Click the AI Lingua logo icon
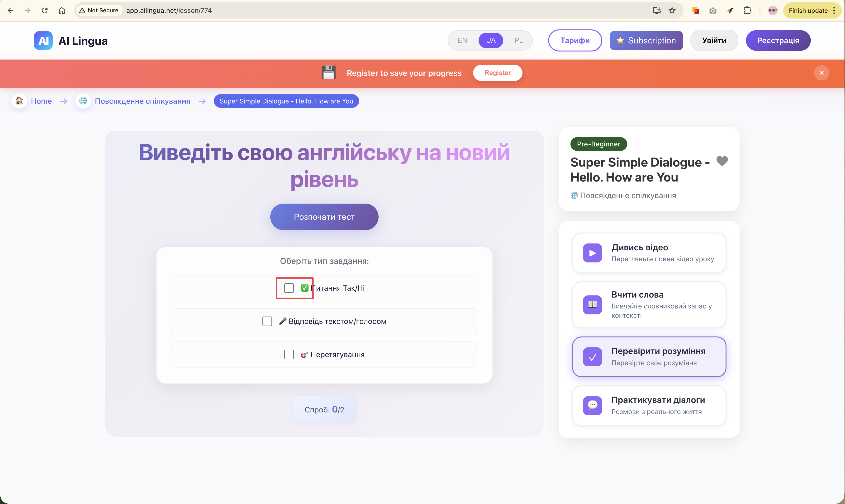The image size is (845, 504). click(x=43, y=41)
